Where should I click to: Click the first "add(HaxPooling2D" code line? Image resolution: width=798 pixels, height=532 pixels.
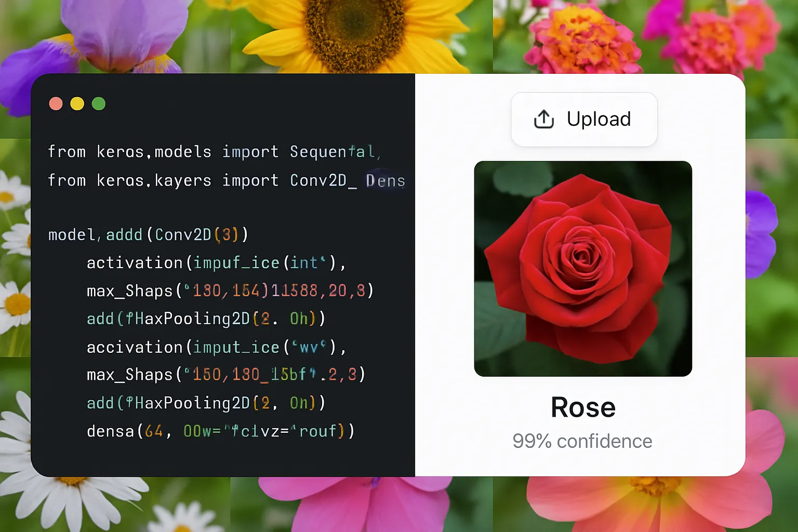pos(206,318)
